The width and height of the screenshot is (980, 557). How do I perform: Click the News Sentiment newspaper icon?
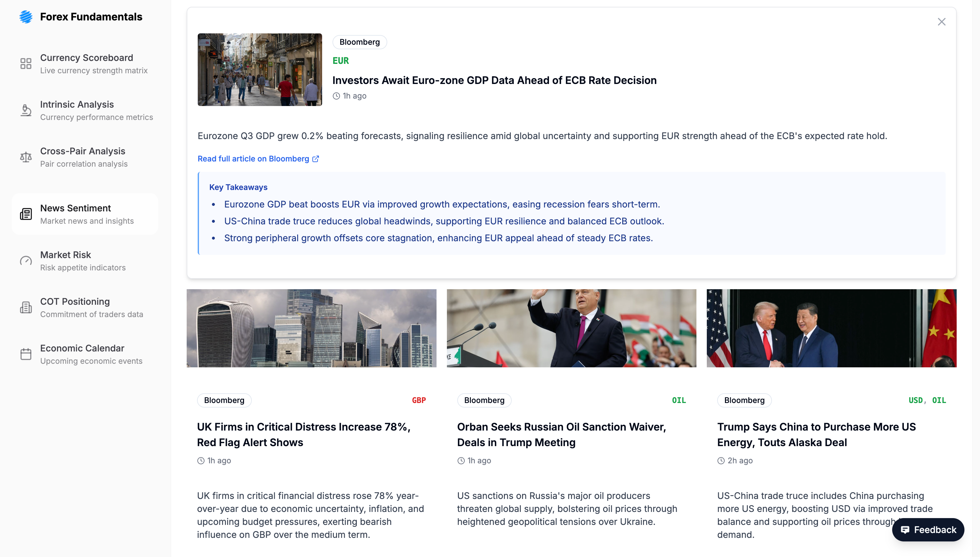(26, 214)
